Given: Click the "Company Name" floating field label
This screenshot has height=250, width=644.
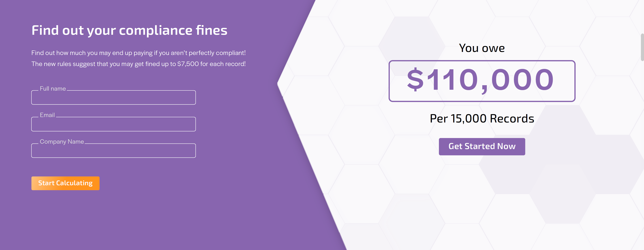Looking at the screenshot, I should (62, 142).
